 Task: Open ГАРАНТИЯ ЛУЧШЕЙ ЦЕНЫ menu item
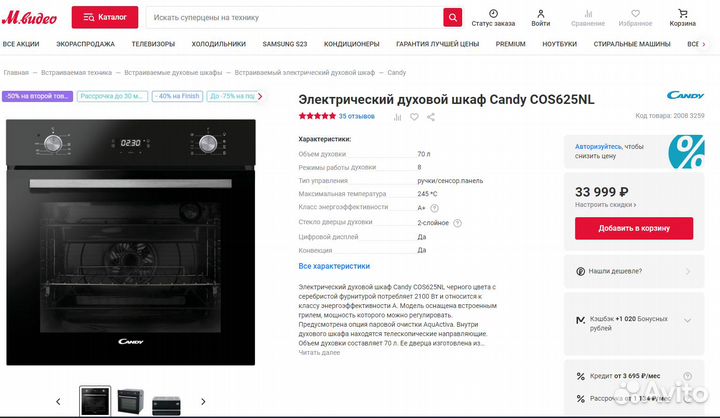click(438, 44)
